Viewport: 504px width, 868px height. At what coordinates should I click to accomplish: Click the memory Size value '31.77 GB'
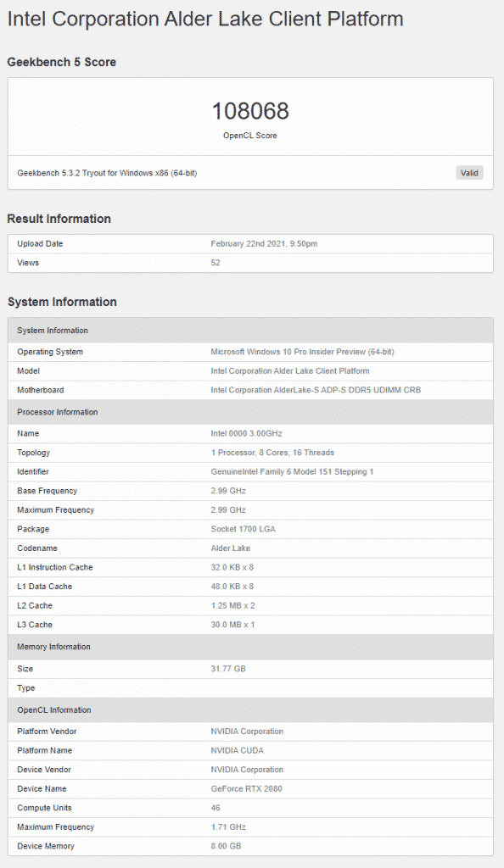228,669
